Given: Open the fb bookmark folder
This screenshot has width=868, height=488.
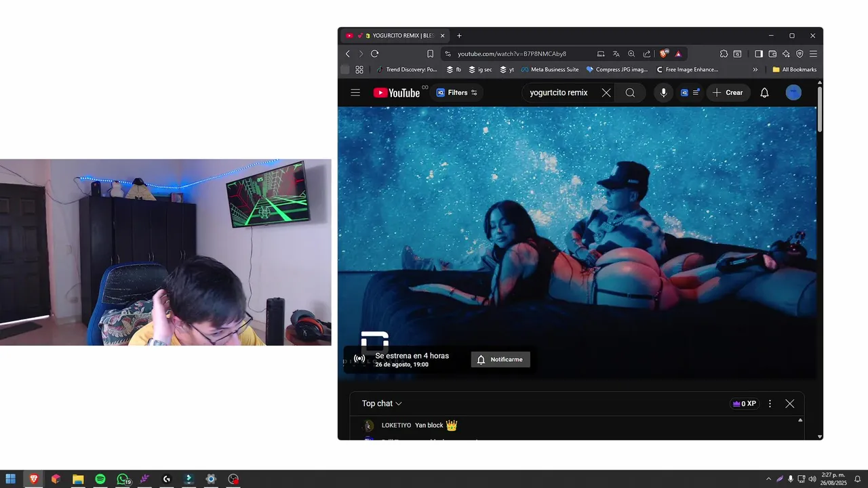Looking at the screenshot, I should (x=454, y=69).
